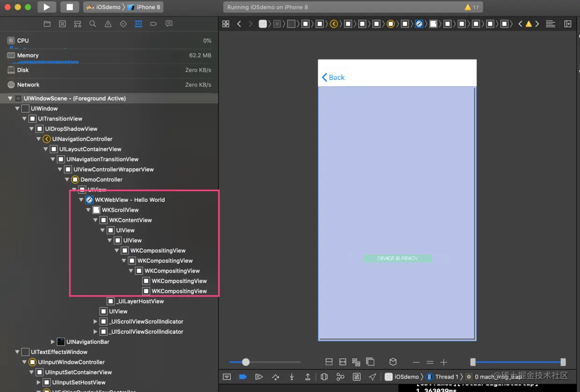The height and width of the screenshot is (392, 580).
Task: Click the Step Over icon
Action: [x=275, y=377]
